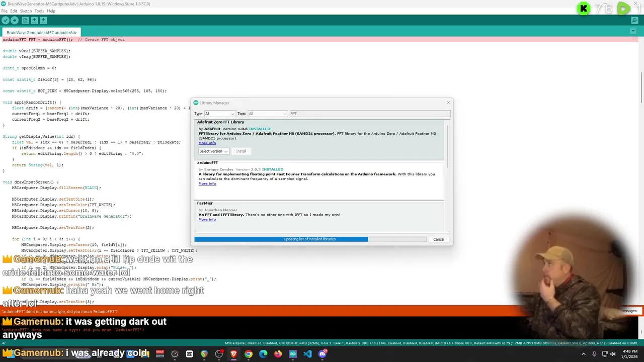Click the code editor vertical scrollbar

pos(641,86)
